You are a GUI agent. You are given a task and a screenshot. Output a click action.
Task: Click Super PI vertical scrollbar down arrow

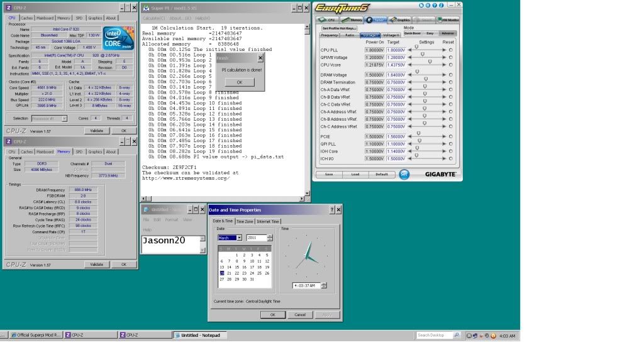pos(307,194)
